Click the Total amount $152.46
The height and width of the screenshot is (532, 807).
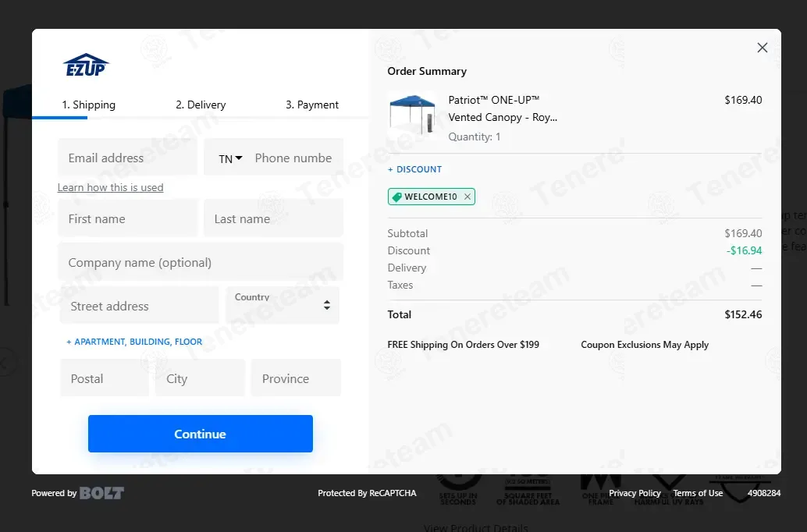tap(743, 314)
